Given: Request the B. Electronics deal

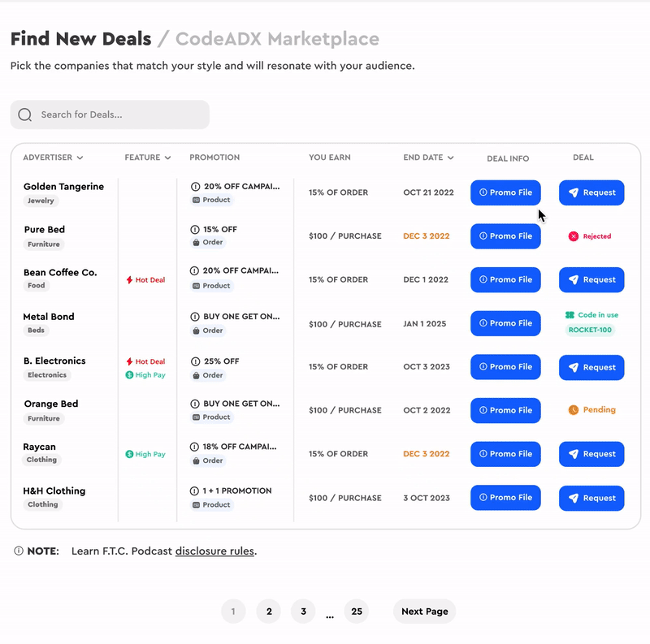Looking at the screenshot, I should click(591, 367).
